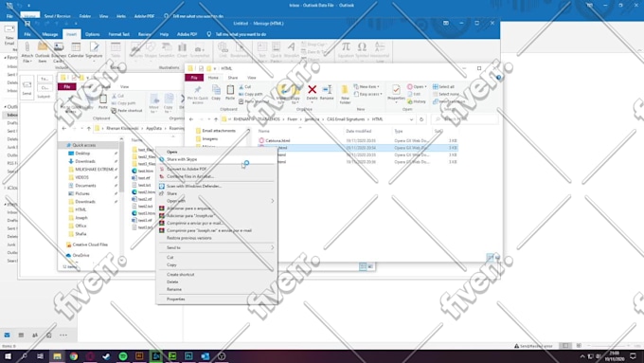Open File Explorer from the taskbar
Screen dimensions: 644x363
[57, 356]
